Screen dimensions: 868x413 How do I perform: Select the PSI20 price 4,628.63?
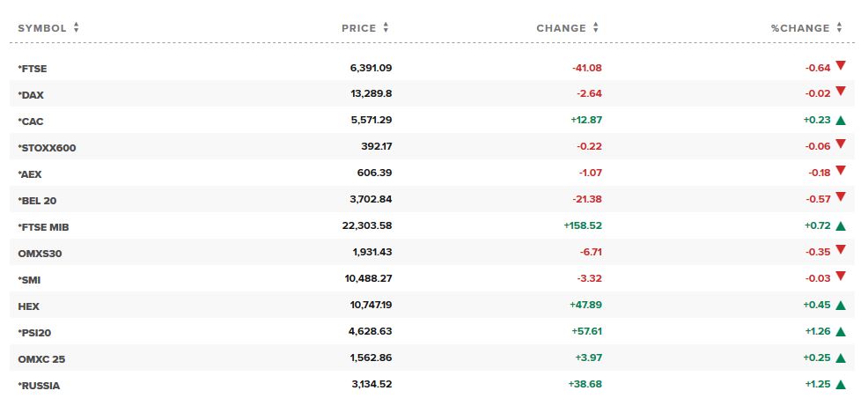tap(371, 332)
